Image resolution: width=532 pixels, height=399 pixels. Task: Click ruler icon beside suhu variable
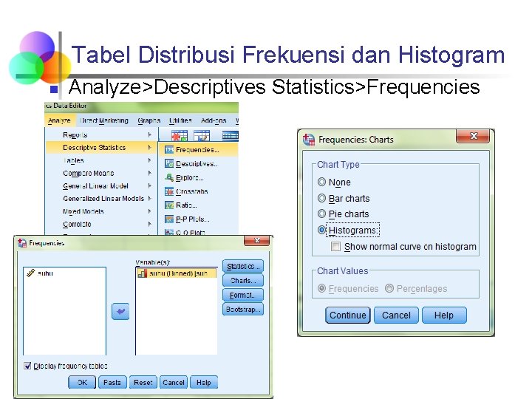tap(31, 273)
